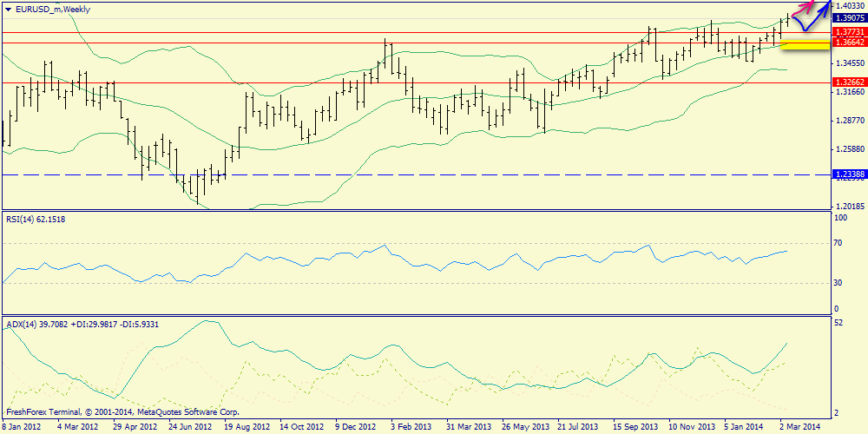This screenshot has height=434, width=868.
Task: Click the ADX scale value 52
Action: pyautogui.click(x=838, y=323)
